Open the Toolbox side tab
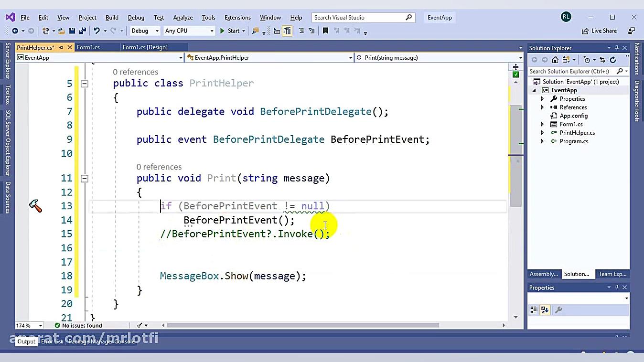The height and width of the screenshot is (362, 644). [x=8, y=95]
